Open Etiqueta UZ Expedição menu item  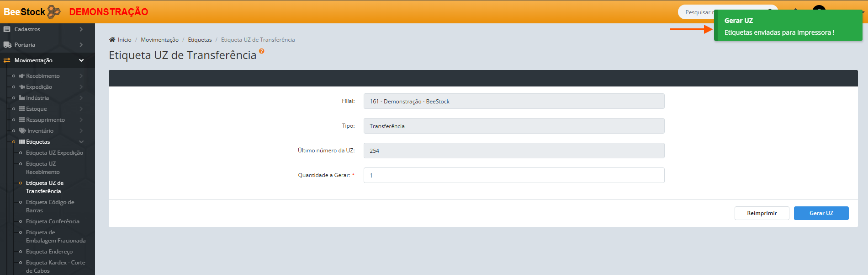54,153
